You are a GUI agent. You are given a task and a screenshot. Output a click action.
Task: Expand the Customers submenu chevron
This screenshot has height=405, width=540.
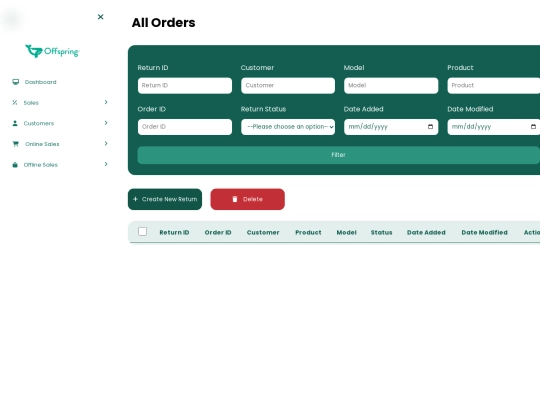click(x=106, y=123)
